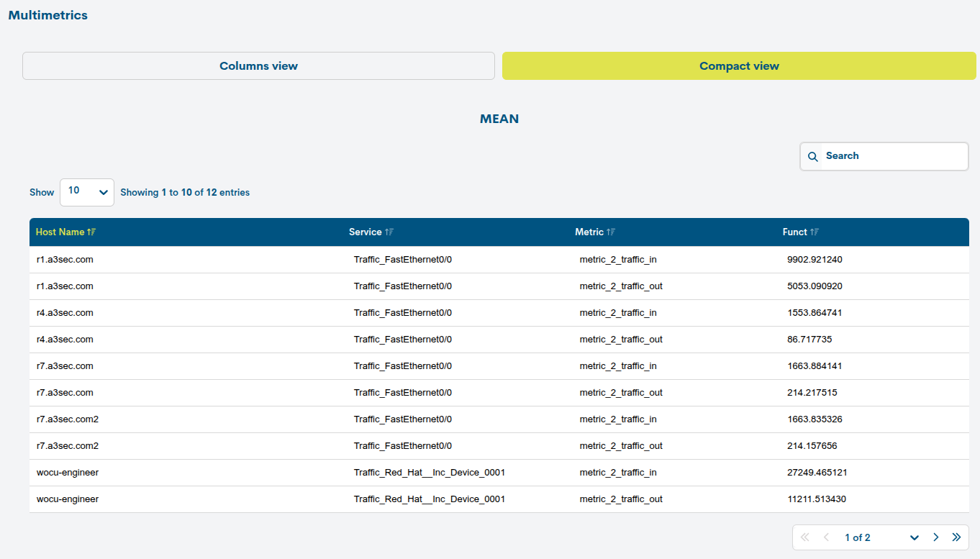The width and height of the screenshot is (980, 559).
Task: Click the Host Name sort icon
Action: pyautogui.click(x=91, y=232)
